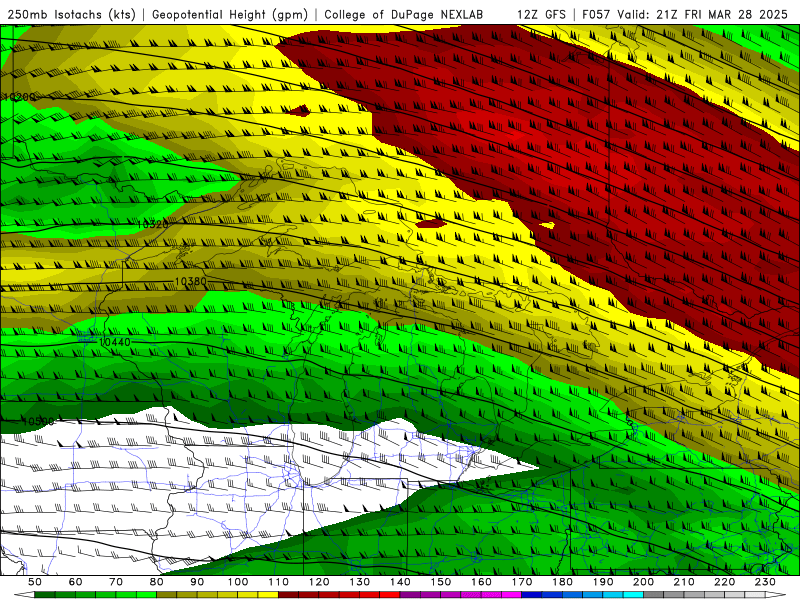Click the 130 label on the color scale
Viewport: 800px width, 600px height.
pos(360,582)
